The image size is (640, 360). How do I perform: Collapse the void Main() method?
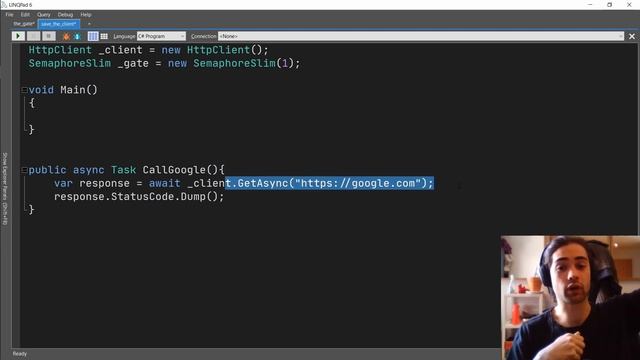(x=24, y=90)
